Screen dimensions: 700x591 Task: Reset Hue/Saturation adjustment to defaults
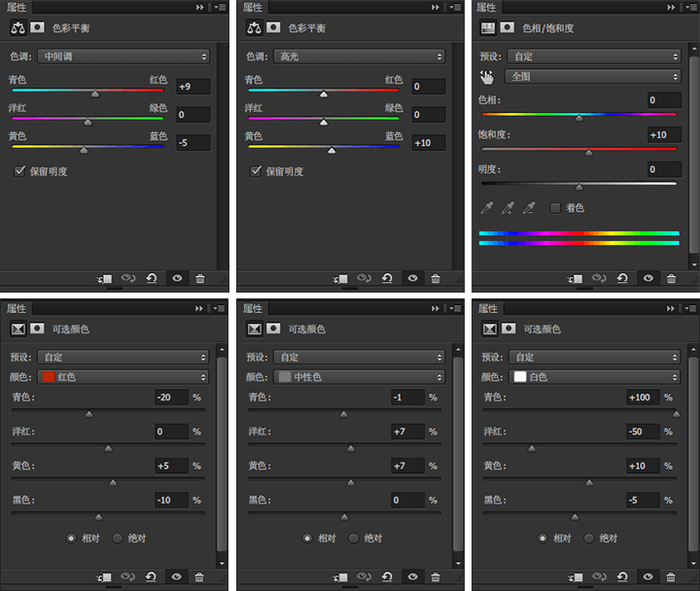click(x=622, y=279)
